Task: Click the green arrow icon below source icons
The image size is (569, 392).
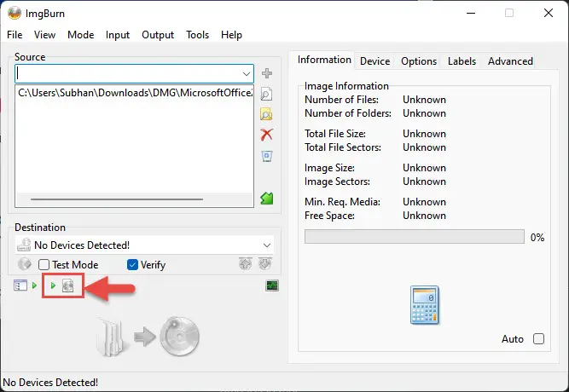Action: (267, 199)
